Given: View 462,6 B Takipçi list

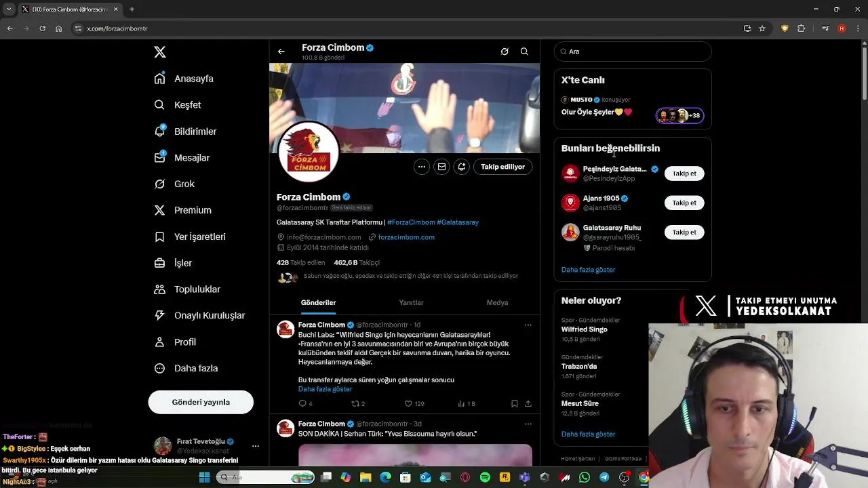Looking at the screenshot, I should coord(357,262).
